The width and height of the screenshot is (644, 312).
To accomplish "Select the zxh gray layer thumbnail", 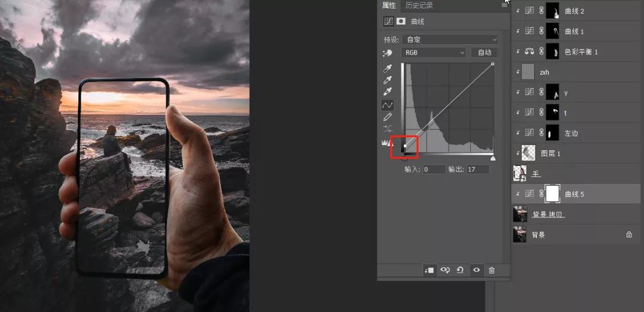I will coord(528,72).
